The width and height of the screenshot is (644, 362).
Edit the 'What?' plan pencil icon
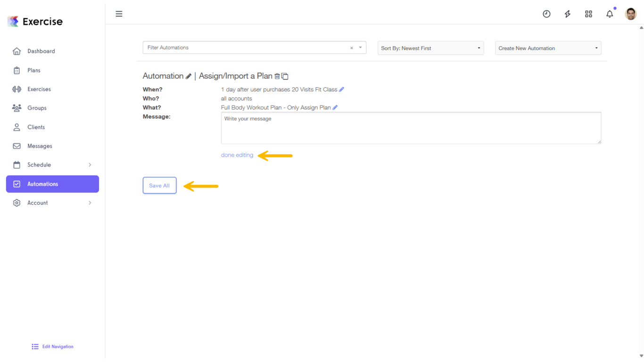335,107
